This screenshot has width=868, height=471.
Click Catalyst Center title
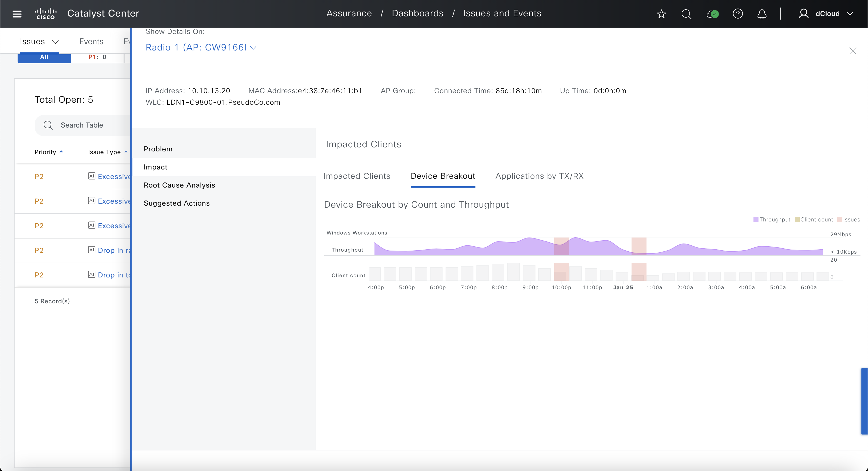(103, 14)
